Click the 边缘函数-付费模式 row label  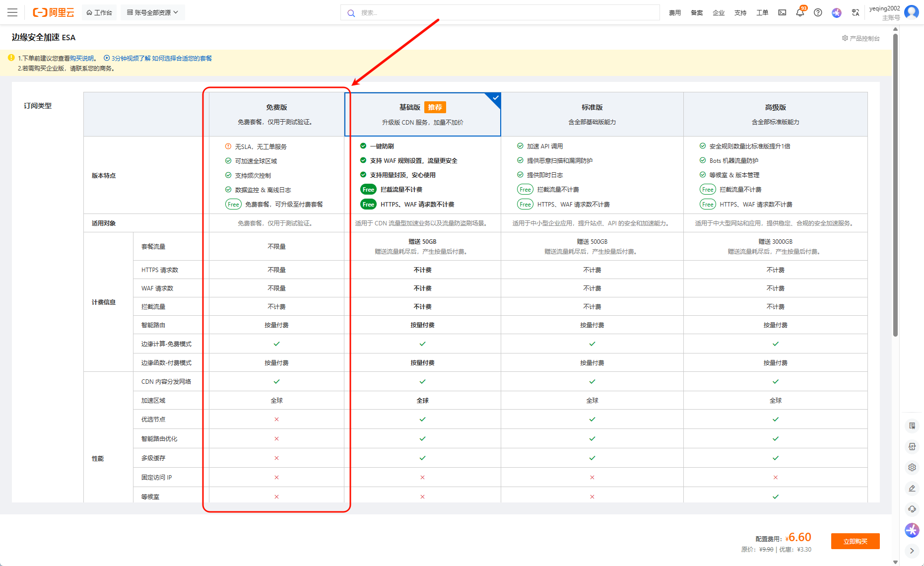166,363
